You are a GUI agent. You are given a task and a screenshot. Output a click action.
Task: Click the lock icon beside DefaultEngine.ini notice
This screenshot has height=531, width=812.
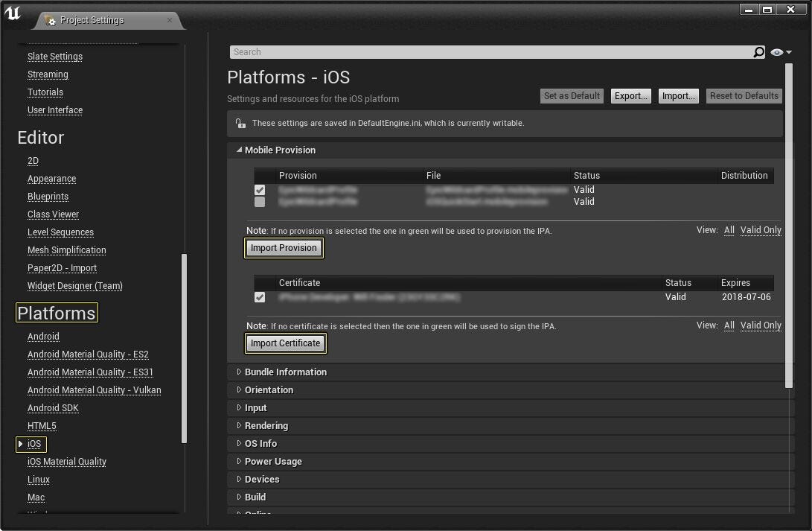click(240, 124)
